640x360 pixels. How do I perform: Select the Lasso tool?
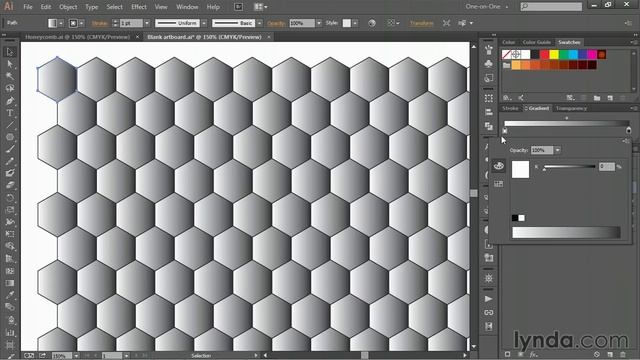10,88
